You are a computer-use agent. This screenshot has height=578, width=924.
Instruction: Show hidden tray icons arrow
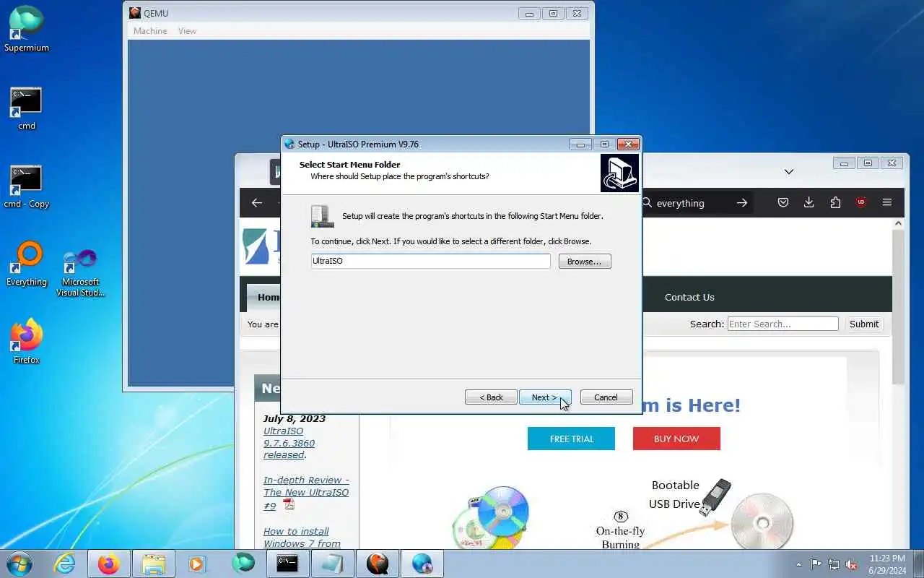(798, 564)
